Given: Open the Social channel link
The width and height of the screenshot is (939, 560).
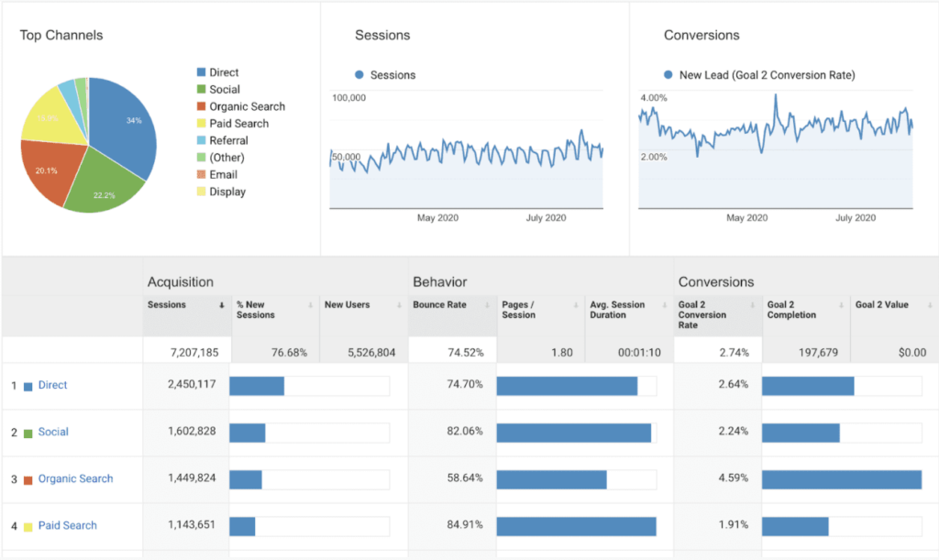Looking at the screenshot, I should point(53,432).
